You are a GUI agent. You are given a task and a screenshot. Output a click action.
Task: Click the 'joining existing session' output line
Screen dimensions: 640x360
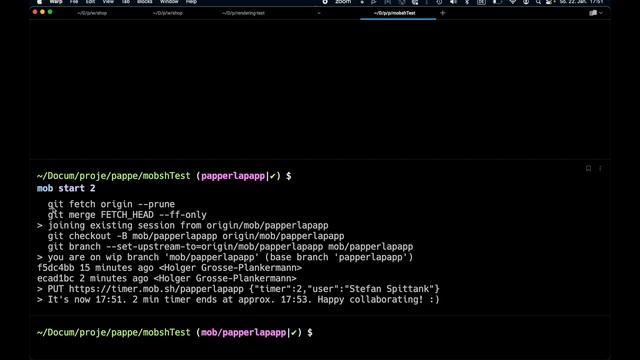coord(183,225)
